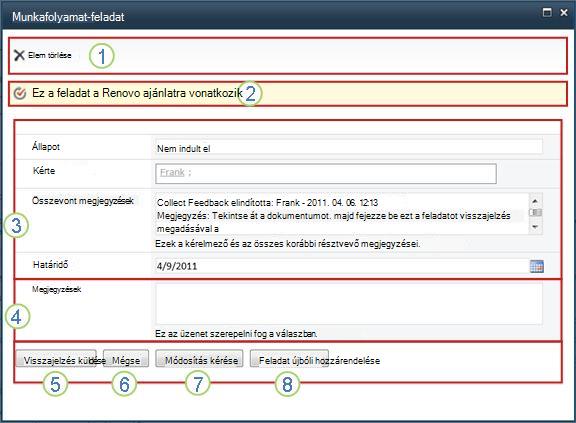Click the task status icon beside the Renovo message

click(19, 93)
